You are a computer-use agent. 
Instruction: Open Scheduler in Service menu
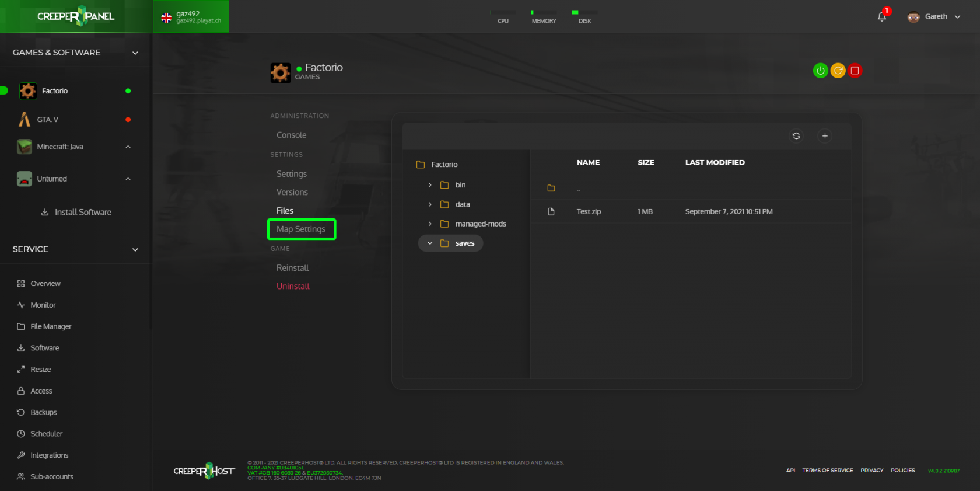[x=46, y=434]
